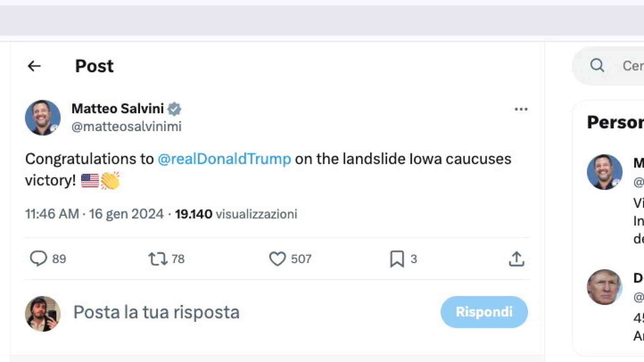
Task: Switch to the Post view header tab
Action: point(94,66)
